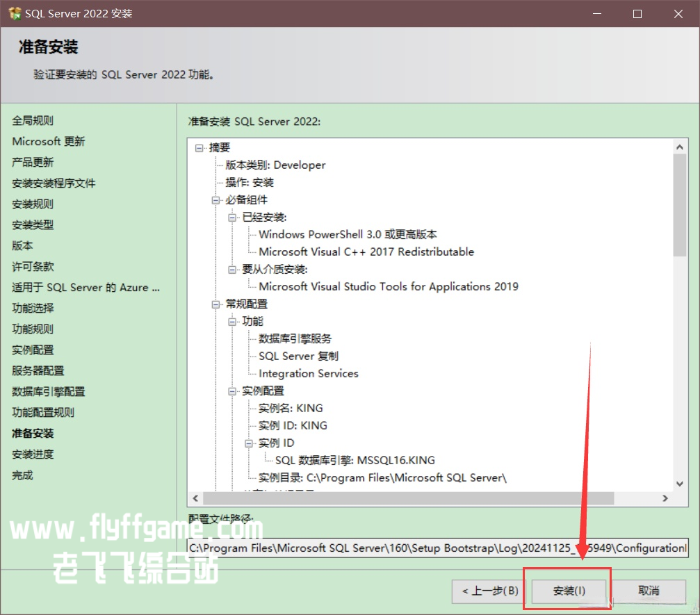This screenshot has height=615, width=700.
Task: Select 数据库引擎服务 feature row
Action: (x=295, y=338)
